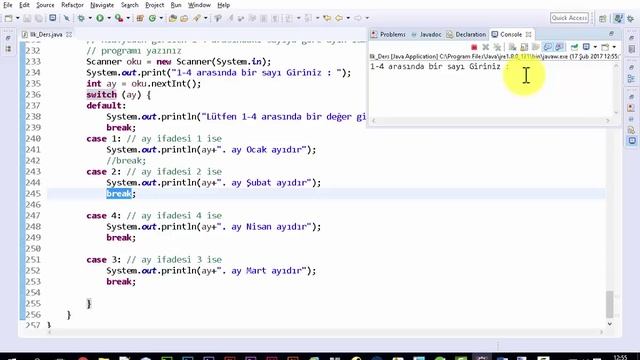Open the Source menu
Screen dimensions: 640x360
pyautogui.click(x=45, y=5)
